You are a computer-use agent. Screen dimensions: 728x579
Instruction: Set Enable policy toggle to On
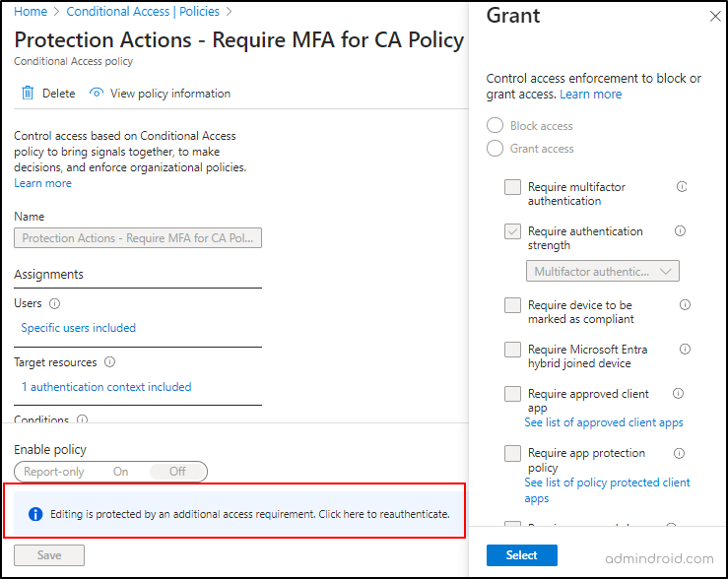(x=120, y=472)
